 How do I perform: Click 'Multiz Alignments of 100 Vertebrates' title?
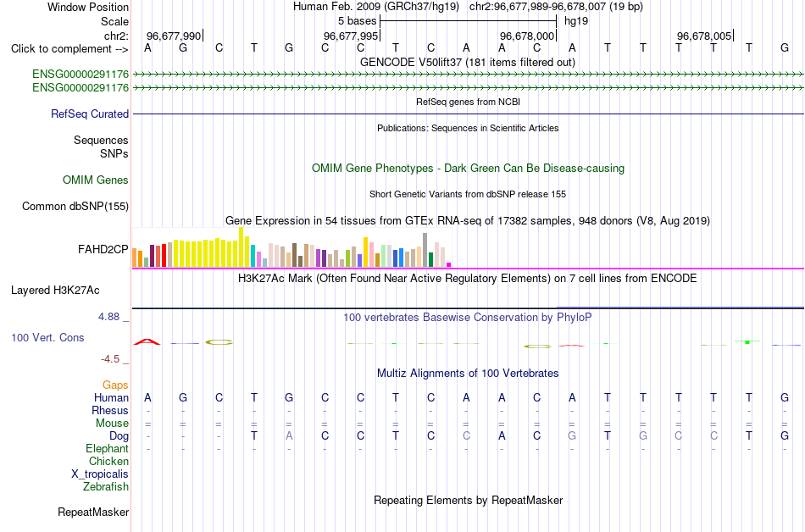pyautogui.click(x=468, y=374)
